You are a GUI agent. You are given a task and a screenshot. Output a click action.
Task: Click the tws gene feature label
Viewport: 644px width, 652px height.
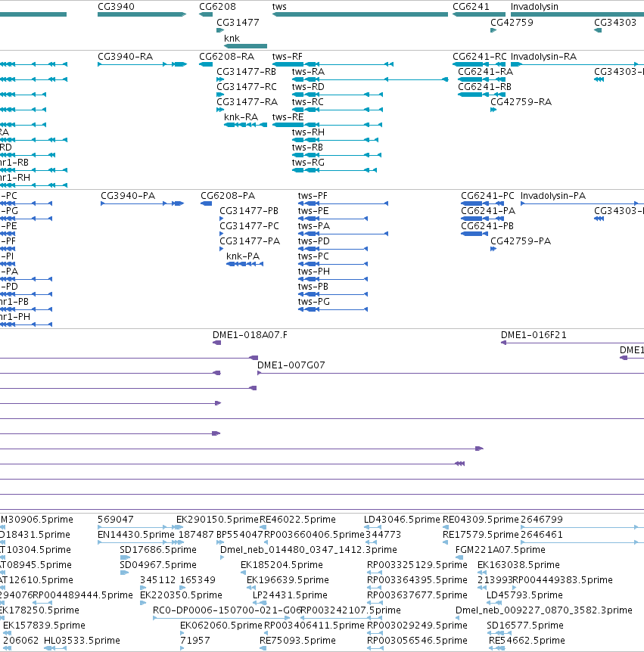(279, 7)
